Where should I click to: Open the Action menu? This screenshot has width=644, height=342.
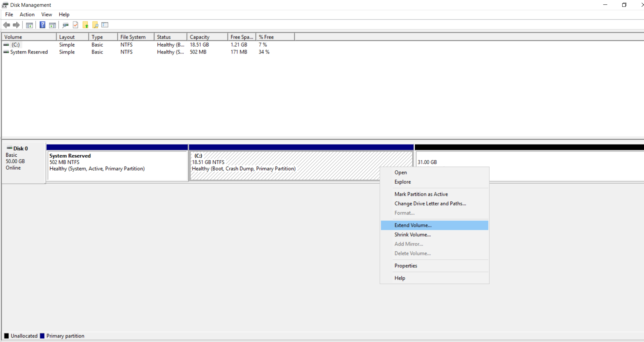pyautogui.click(x=27, y=14)
